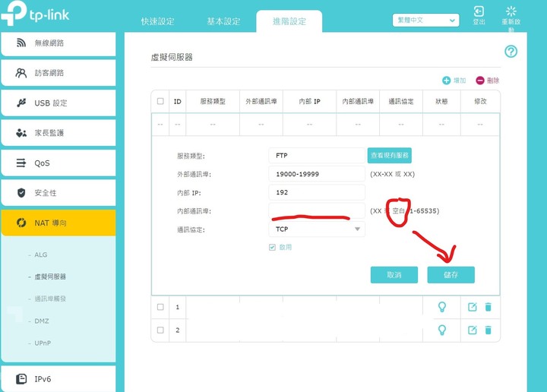The width and height of the screenshot is (547, 392).
Task: Click the 增加 add plus icon
Action: (x=446, y=81)
